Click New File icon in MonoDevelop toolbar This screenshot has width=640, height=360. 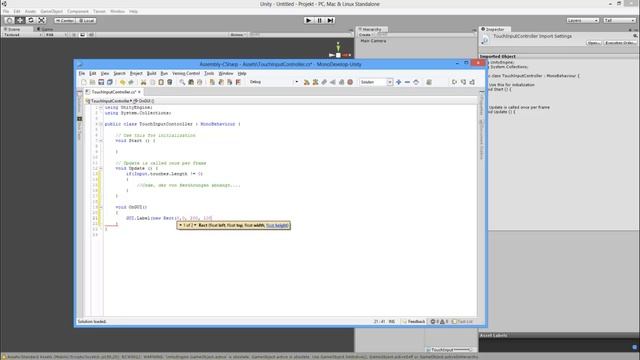click(84, 82)
